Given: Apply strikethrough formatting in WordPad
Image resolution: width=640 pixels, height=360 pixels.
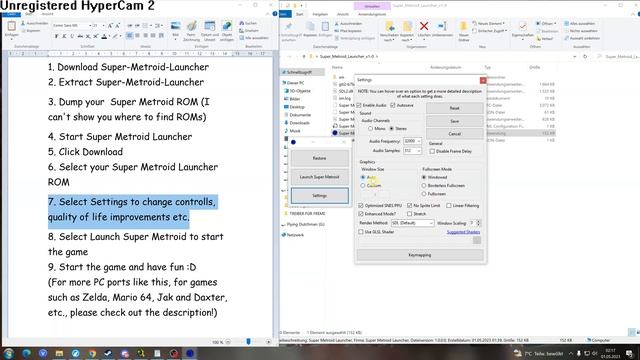Looking at the screenshot, I should (x=80, y=36).
